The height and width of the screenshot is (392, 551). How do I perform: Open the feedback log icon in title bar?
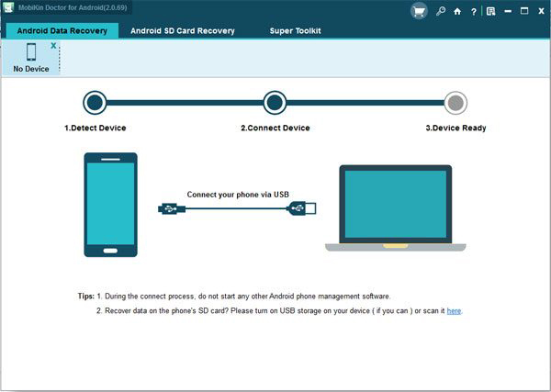pyautogui.click(x=491, y=11)
